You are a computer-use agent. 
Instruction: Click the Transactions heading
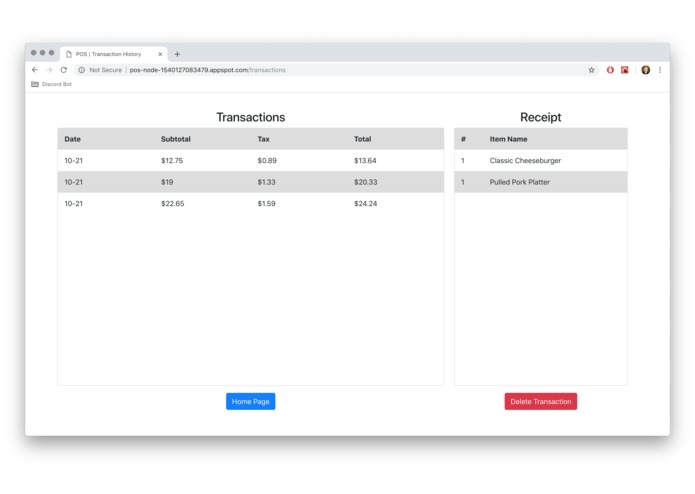250,117
